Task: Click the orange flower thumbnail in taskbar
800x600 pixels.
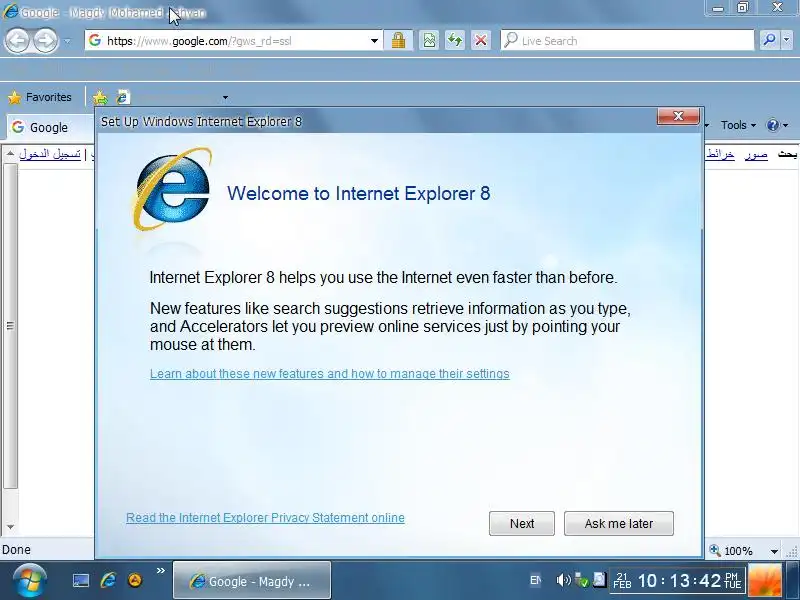Action: point(765,580)
